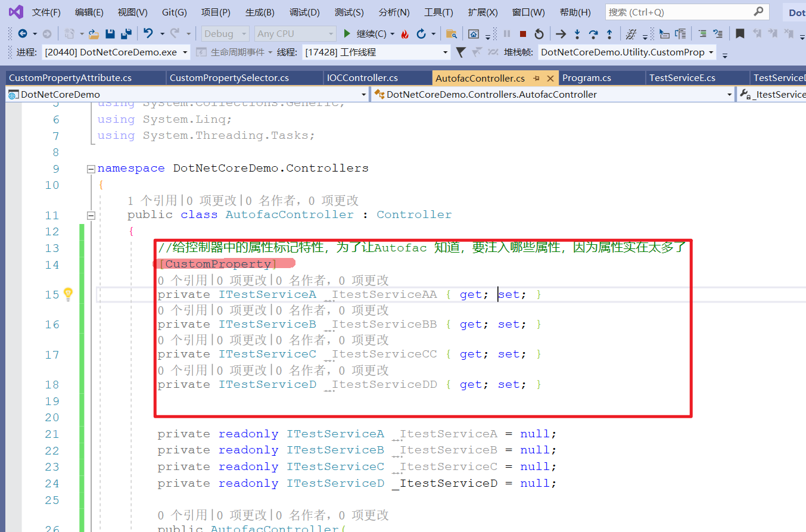The image size is (806, 532).
Task: Open the 编辑(E) menu
Action: tap(89, 12)
